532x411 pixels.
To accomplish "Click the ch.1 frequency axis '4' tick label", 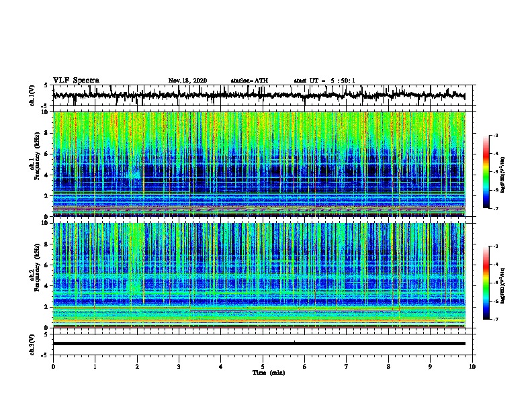I will click(47, 175).
